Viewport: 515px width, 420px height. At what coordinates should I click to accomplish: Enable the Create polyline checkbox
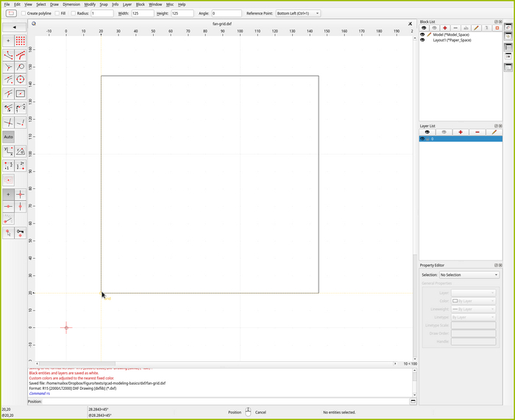(x=24, y=13)
